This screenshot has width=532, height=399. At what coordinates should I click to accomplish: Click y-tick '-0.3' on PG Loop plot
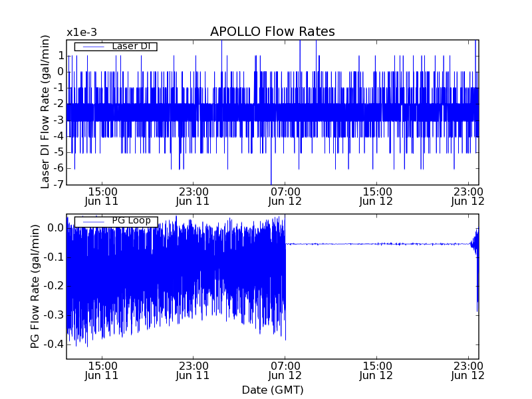[x=53, y=315]
